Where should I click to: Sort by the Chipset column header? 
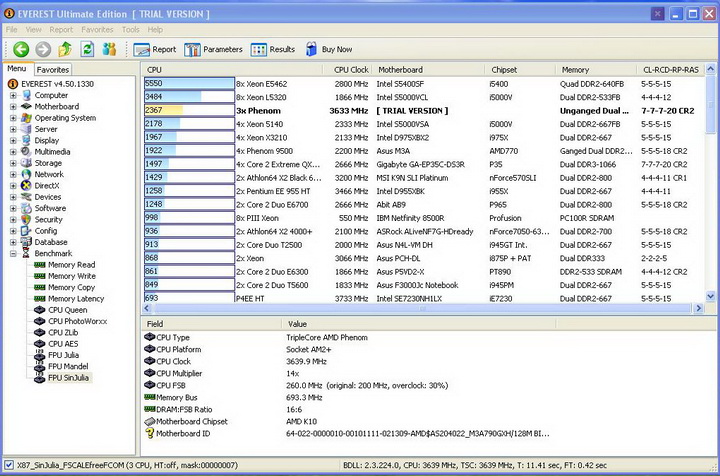point(520,70)
